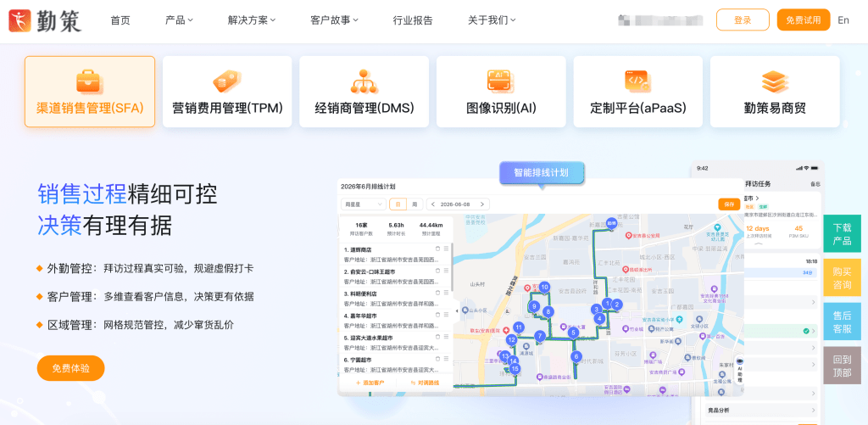Click the stacked layers icon on the 勤策易商贸 card

pos(775,81)
